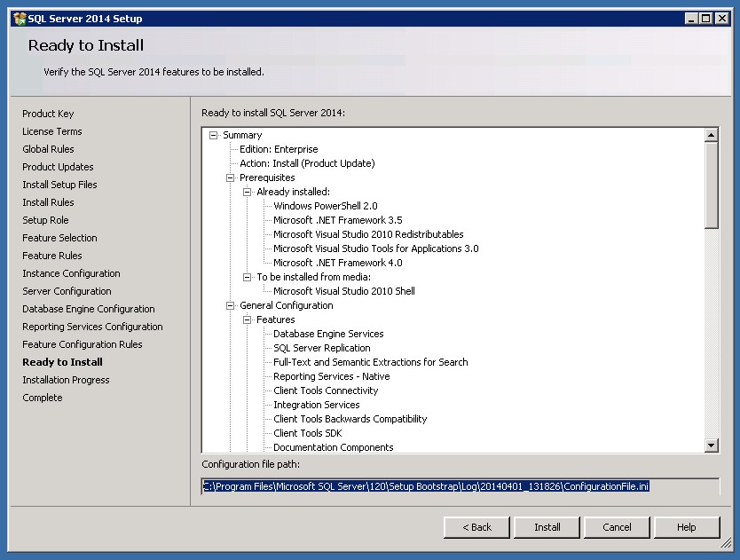Collapse the To be installed from media node

coord(248,277)
